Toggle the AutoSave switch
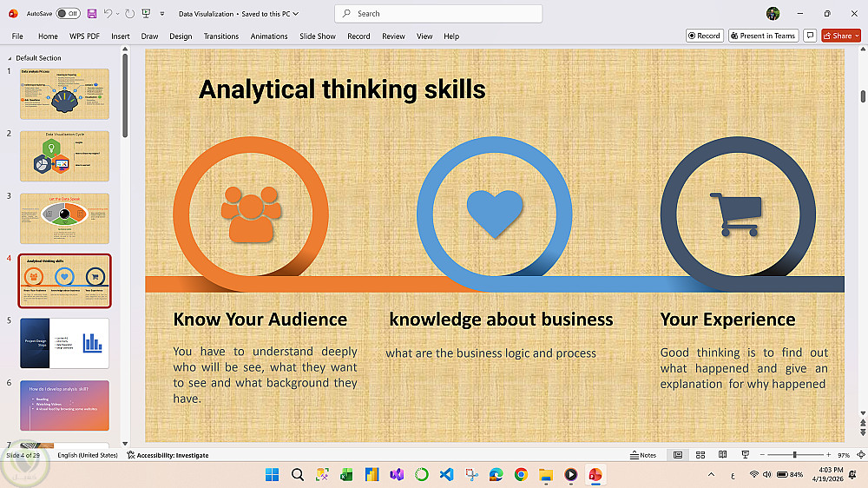 pos(68,13)
